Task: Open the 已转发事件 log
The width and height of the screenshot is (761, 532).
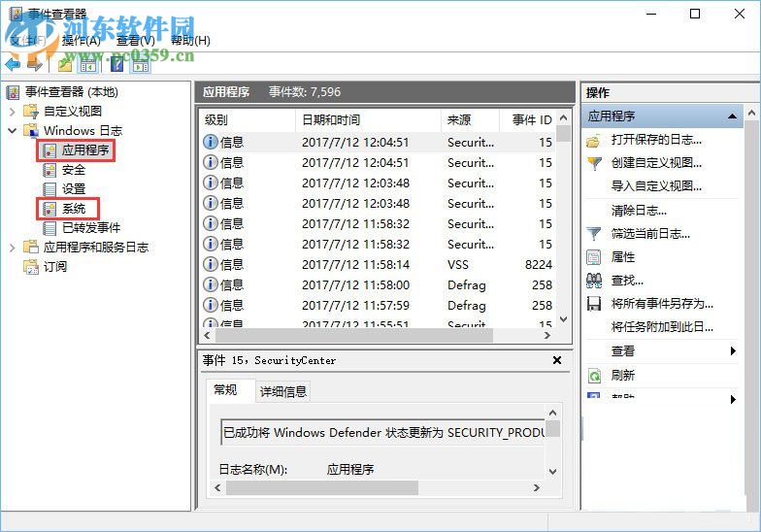Action: click(x=91, y=227)
